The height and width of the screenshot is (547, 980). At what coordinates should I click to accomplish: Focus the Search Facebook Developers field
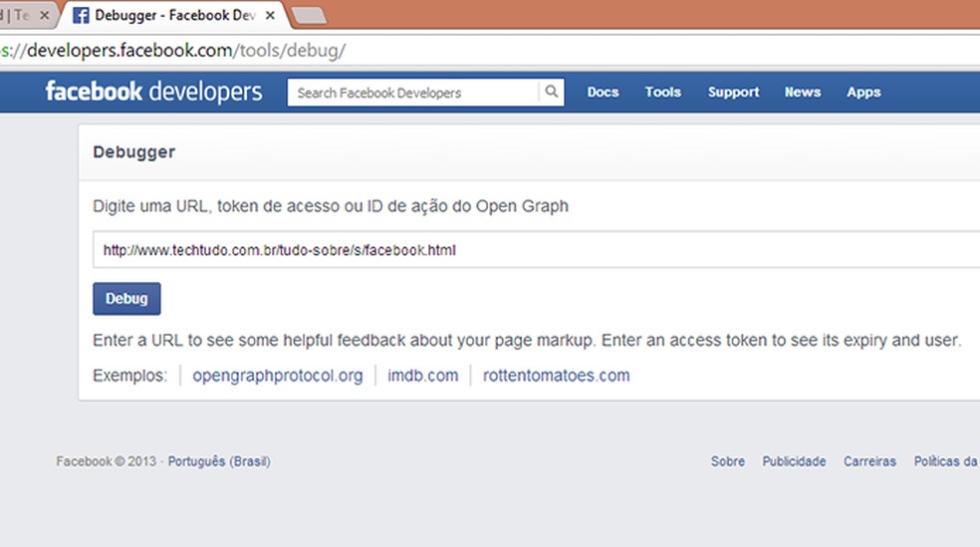pos(413,93)
